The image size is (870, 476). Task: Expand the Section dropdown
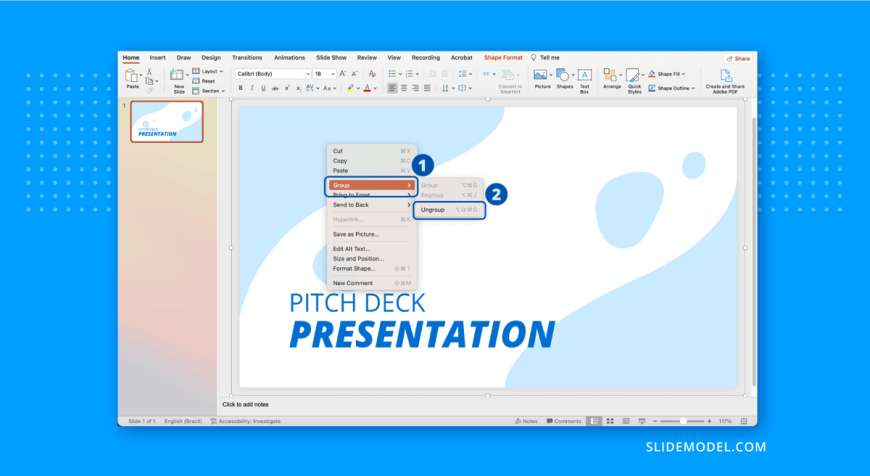click(x=209, y=90)
